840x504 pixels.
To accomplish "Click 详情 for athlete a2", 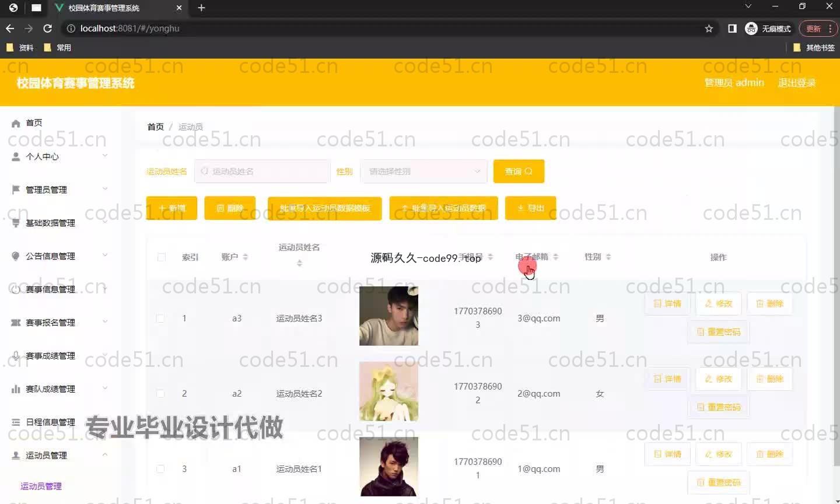I will [x=667, y=379].
